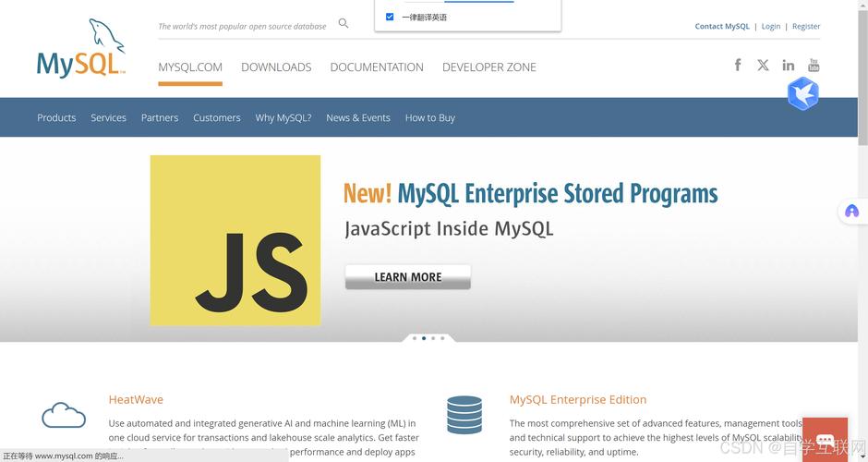868x462 pixels.
Task: Open the MySQL Facebook page icon
Action: click(x=738, y=65)
